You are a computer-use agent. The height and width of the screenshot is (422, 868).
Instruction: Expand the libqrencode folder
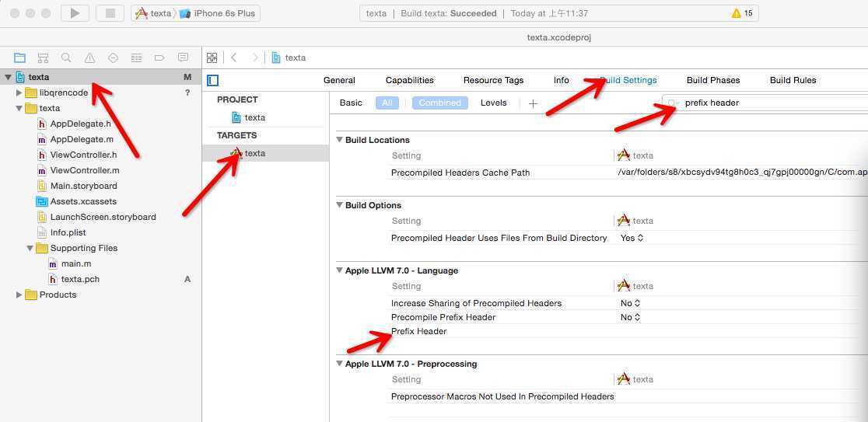coord(19,93)
